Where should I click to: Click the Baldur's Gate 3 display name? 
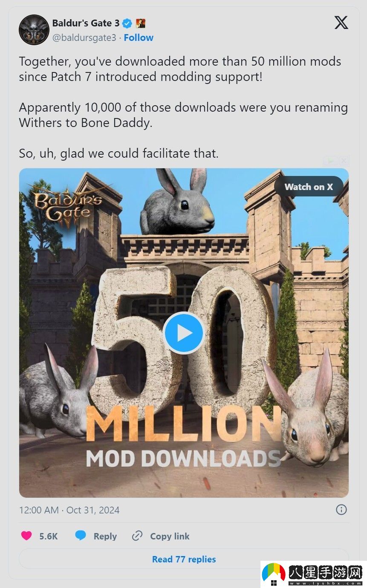point(86,23)
